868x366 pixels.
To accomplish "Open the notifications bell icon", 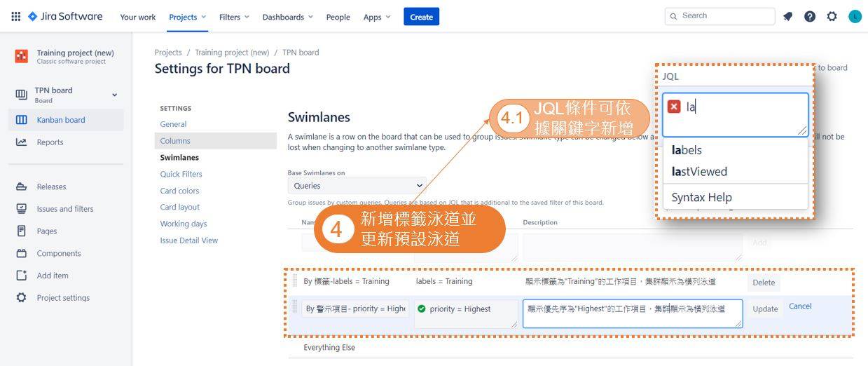I will 787,16.
